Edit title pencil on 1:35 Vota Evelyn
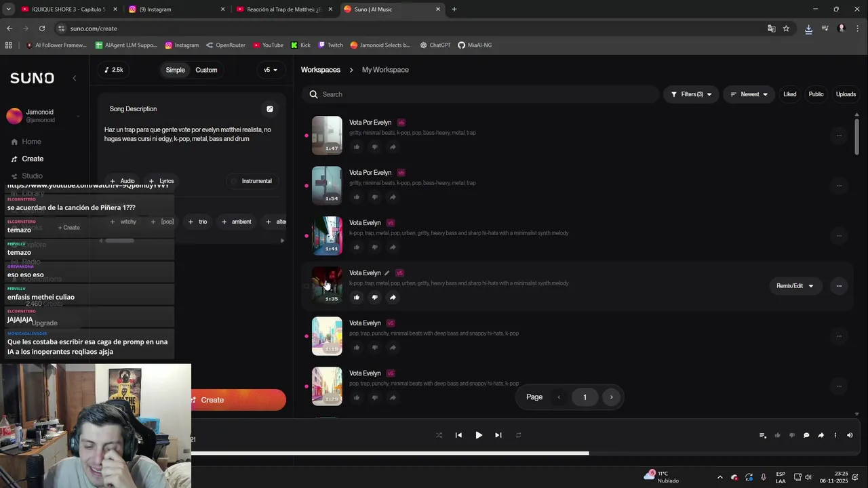 (387, 273)
